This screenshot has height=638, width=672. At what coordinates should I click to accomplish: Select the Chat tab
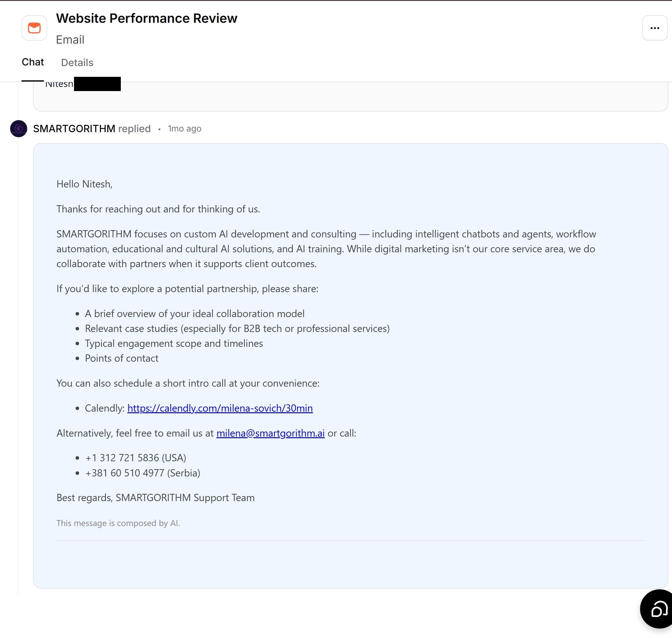(33, 62)
